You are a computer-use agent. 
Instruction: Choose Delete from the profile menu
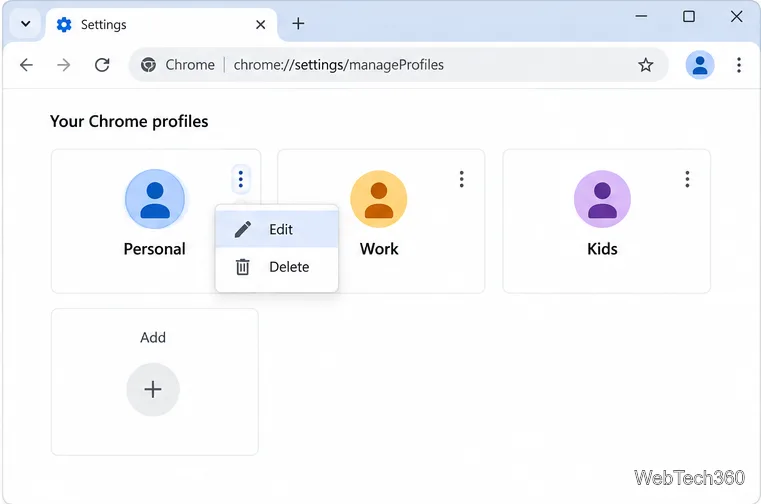277,267
